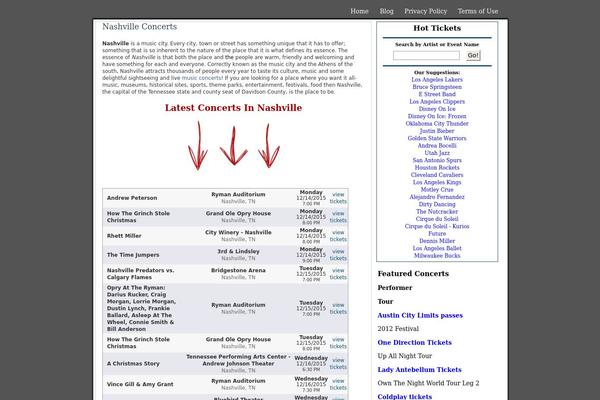Click the Nashville Concerts page heading

point(140,27)
